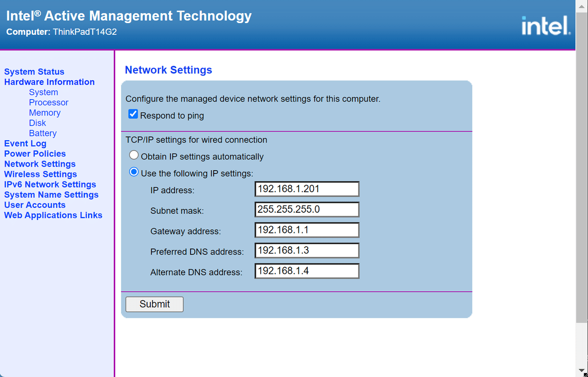Open Hardware Information section
588x377 pixels.
[x=49, y=82]
